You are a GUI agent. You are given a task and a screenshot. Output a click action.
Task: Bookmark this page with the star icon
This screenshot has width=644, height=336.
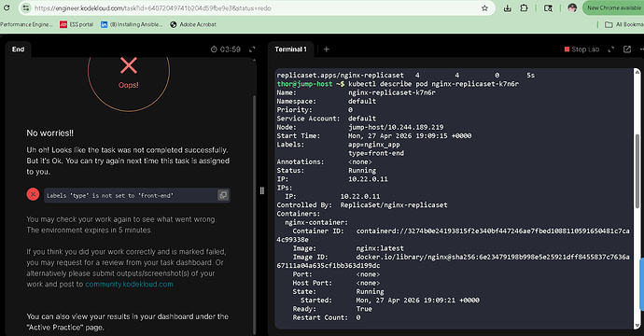[x=484, y=8]
